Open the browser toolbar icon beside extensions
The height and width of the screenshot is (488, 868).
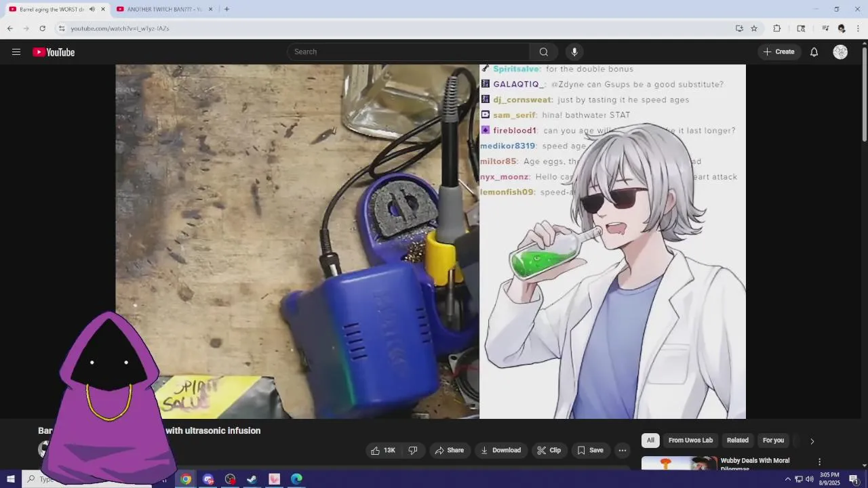[801, 28]
